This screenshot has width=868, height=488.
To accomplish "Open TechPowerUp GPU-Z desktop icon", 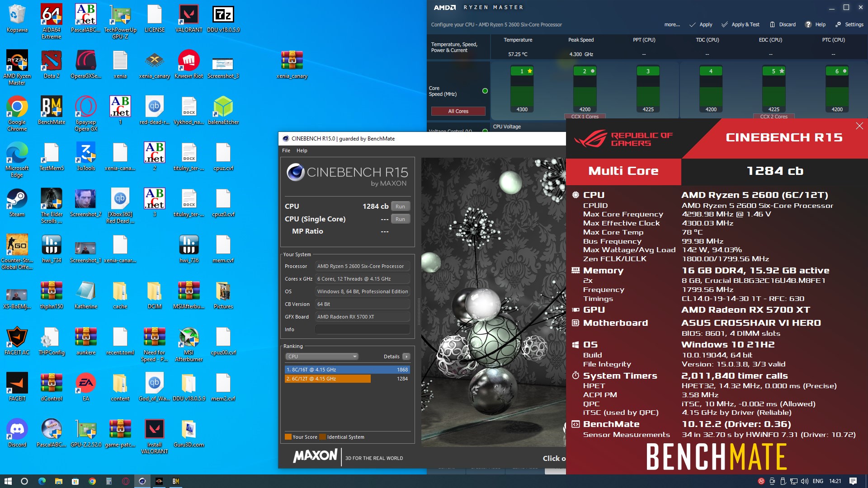I will click(120, 21).
